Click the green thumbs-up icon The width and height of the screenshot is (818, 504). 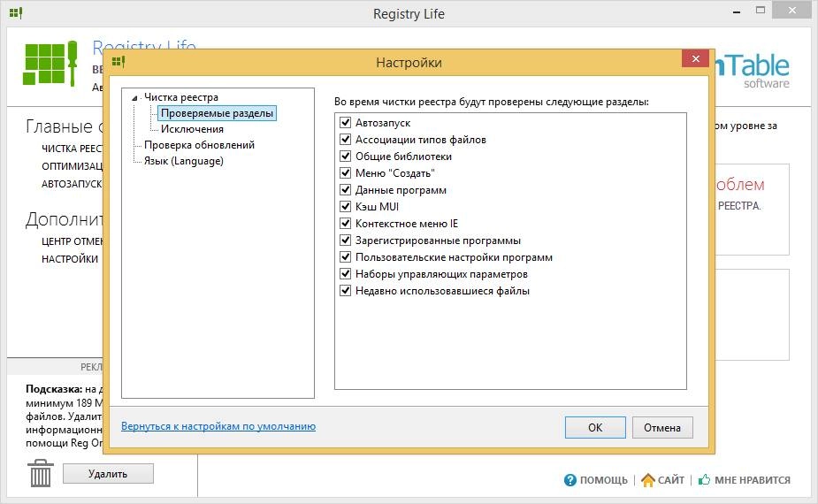pos(704,479)
